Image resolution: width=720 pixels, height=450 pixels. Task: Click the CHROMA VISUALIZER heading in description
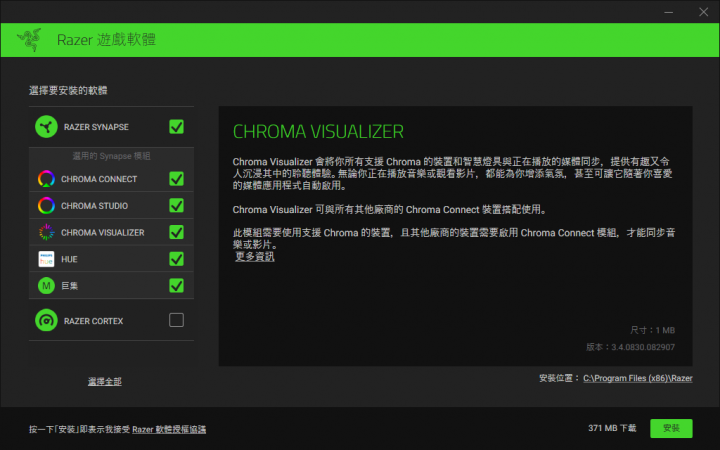coord(318,132)
